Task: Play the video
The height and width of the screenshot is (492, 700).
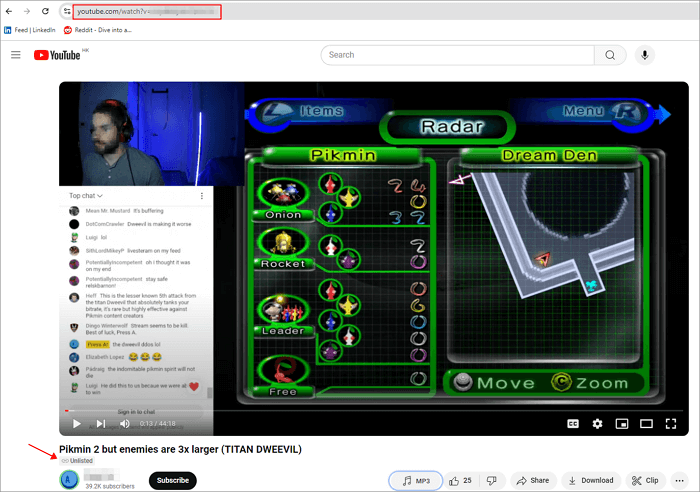Action: pyautogui.click(x=76, y=423)
